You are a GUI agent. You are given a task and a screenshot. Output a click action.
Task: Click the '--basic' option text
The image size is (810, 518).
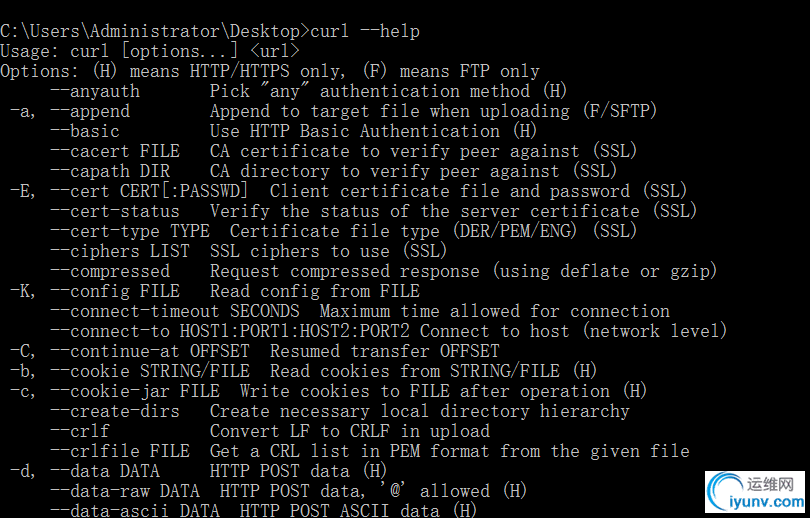click(x=85, y=131)
